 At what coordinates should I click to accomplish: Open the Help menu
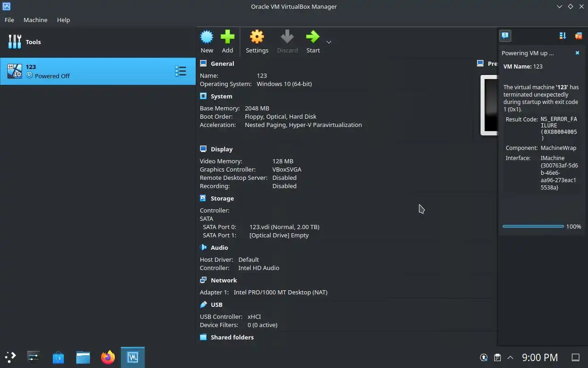pos(63,20)
